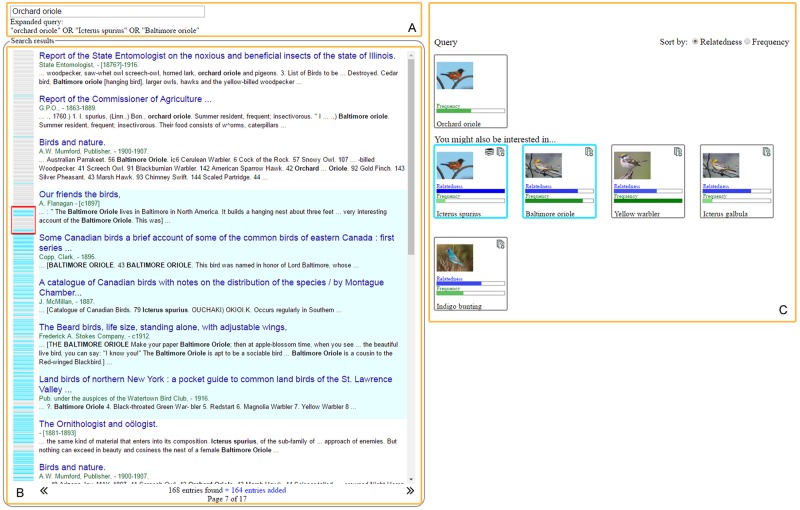Open 'Land birds of northern New York' link
The width and height of the screenshot is (800, 510).
(215, 384)
